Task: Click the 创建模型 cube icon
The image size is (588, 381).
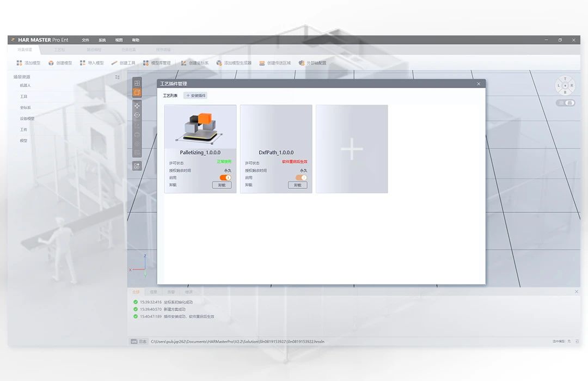Action: pyautogui.click(x=51, y=63)
